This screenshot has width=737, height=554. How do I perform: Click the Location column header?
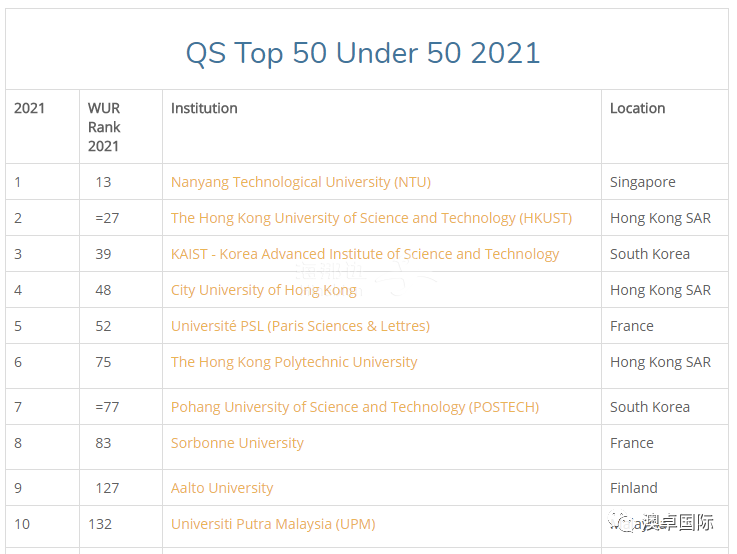coord(637,109)
